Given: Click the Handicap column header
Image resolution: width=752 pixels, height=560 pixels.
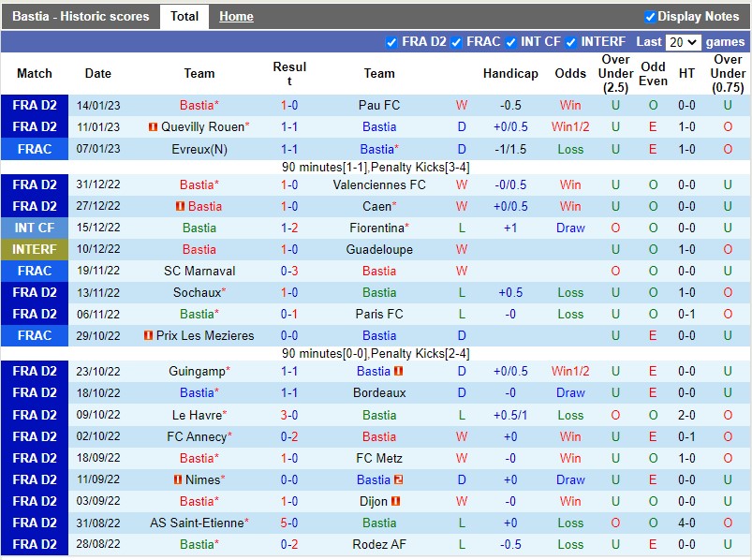Looking at the screenshot, I should (510, 74).
